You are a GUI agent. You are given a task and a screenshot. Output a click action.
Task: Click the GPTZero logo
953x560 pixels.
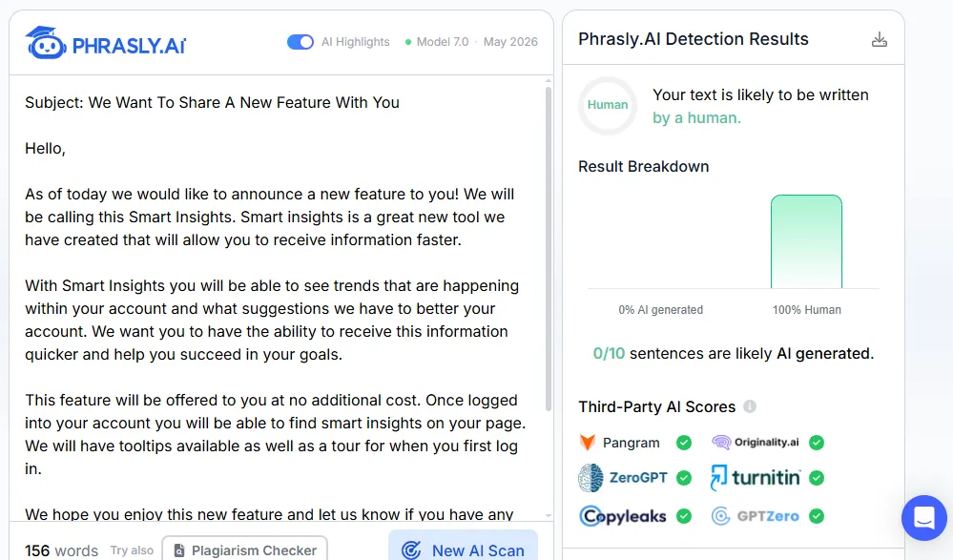[x=756, y=516]
